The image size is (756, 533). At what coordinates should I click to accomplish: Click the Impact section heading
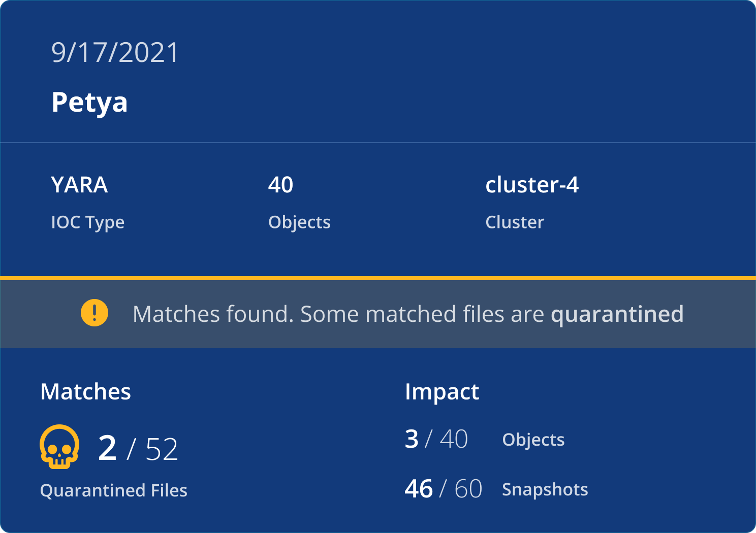pyautogui.click(x=442, y=392)
